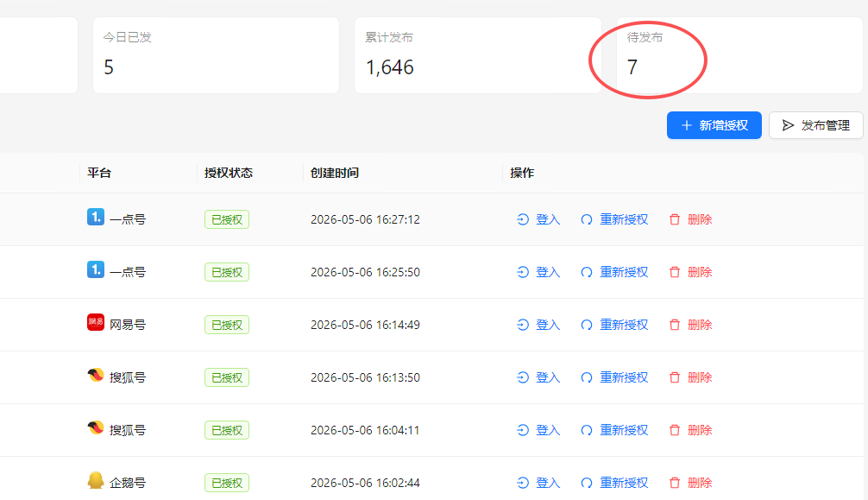Click the 一点号 platform icon at 16:27:12

[x=96, y=217]
